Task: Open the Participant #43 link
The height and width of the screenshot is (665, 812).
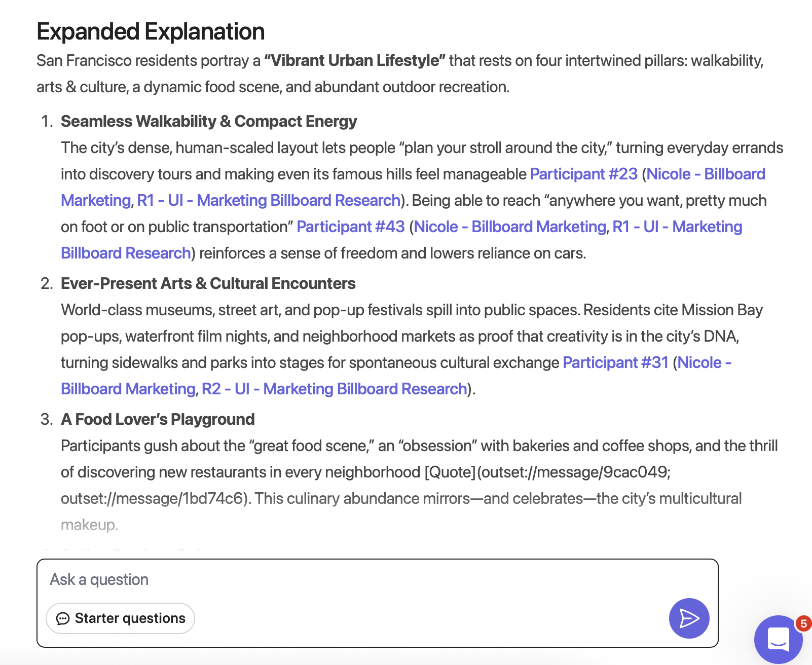Action: point(351,227)
